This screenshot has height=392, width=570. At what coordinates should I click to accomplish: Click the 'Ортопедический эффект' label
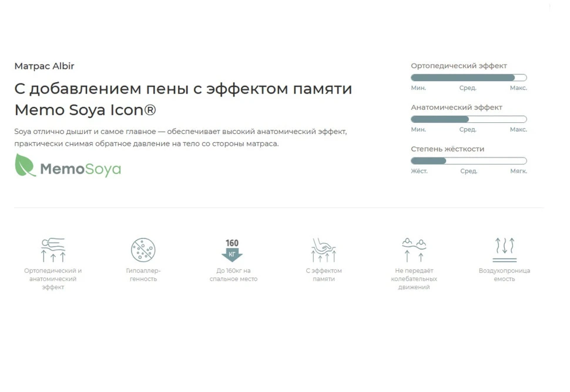pos(459,66)
